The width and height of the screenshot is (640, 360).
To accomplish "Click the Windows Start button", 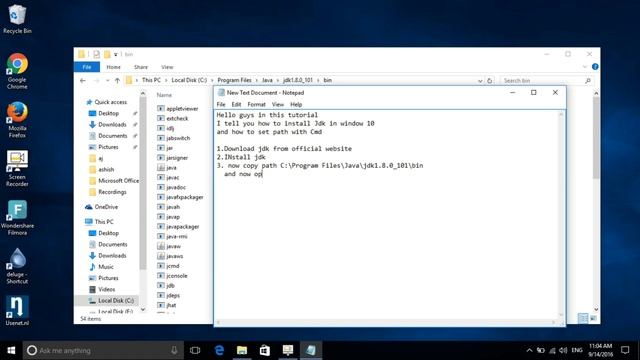I will click(11, 350).
